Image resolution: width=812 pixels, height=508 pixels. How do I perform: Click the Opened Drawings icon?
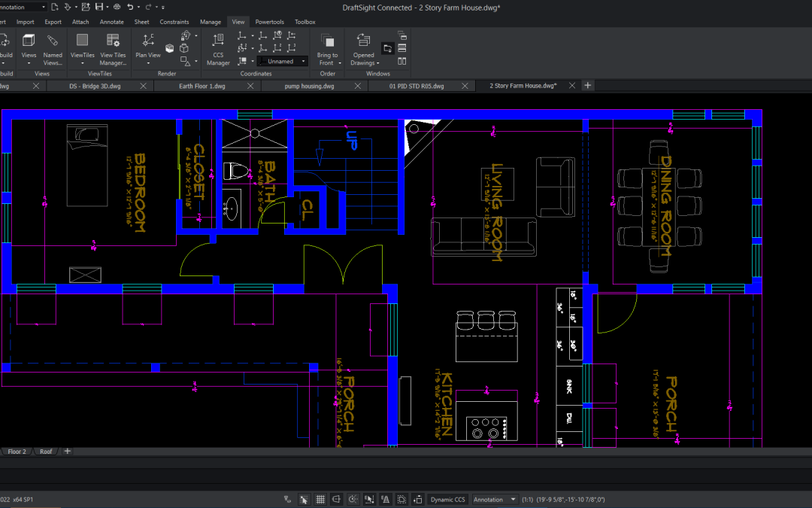(364, 41)
